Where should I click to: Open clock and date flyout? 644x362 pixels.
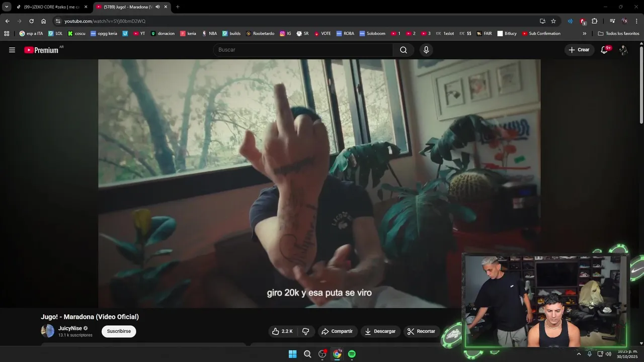pos(627,354)
